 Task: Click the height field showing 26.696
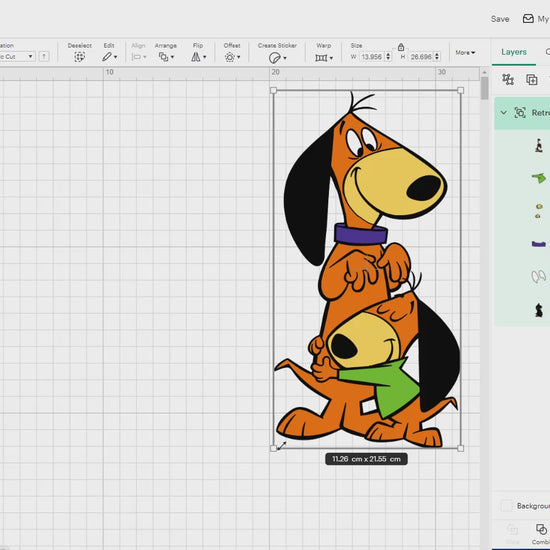[x=421, y=56]
